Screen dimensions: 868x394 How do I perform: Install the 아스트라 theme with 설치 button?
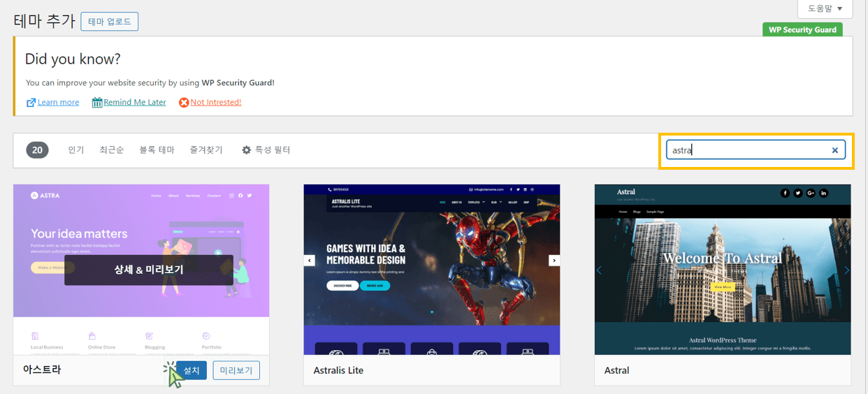(x=191, y=370)
